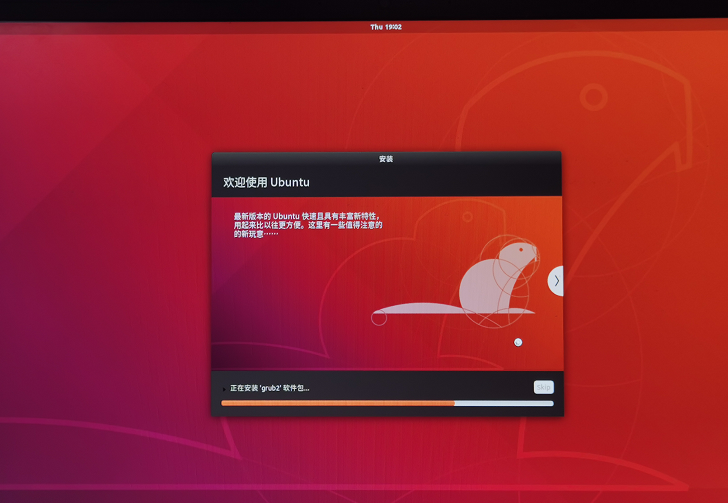The width and height of the screenshot is (728, 503).
Task: Click the installation progress bar
Action: (387, 403)
